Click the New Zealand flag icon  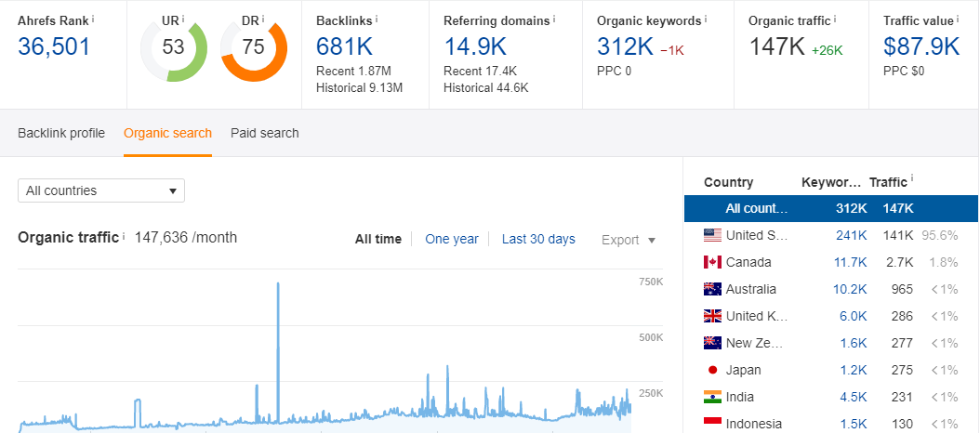point(712,343)
